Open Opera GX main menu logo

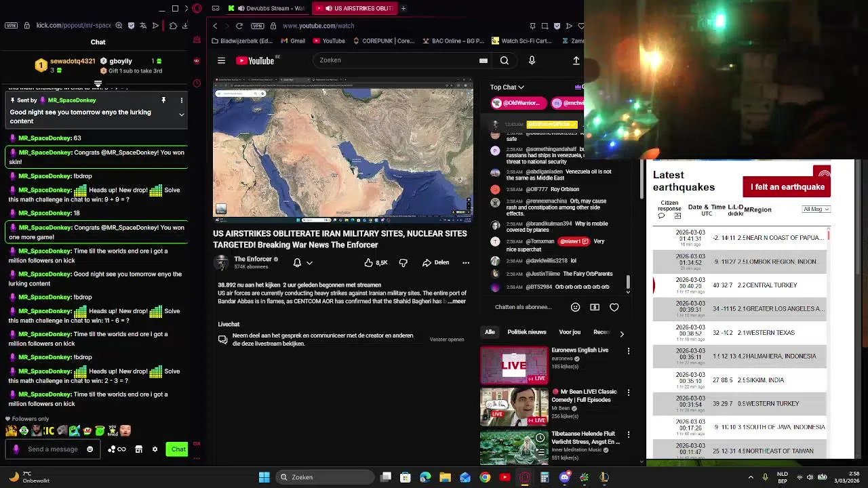[x=197, y=8]
